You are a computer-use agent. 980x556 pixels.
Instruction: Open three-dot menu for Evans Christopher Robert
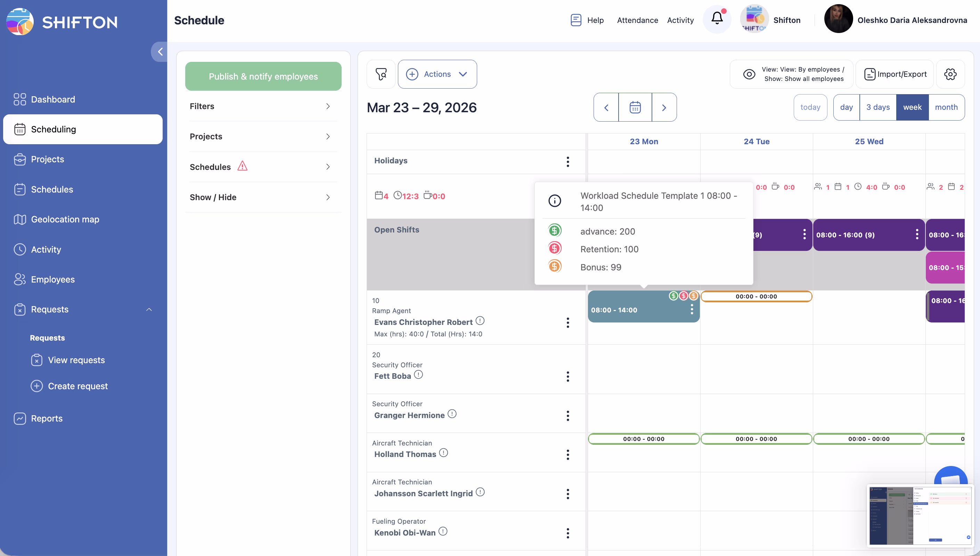point(568,323)
